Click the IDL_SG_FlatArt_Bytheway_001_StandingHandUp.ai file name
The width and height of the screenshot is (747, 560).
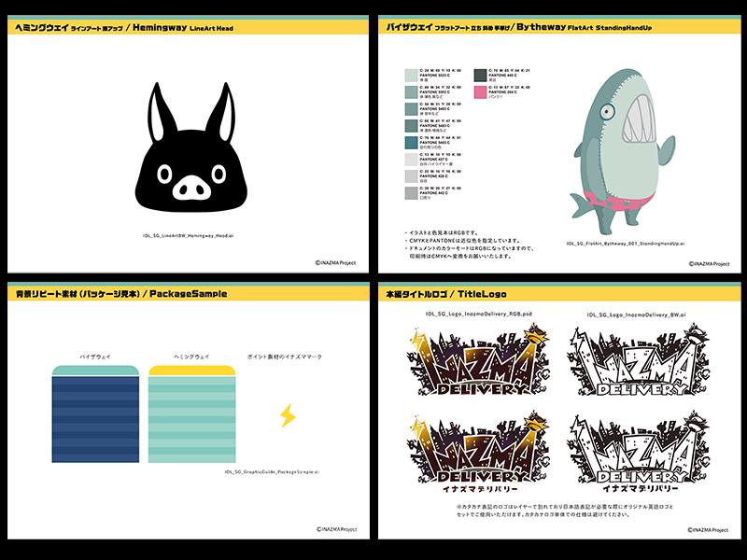pyautogui.click(x=626, y=244)
